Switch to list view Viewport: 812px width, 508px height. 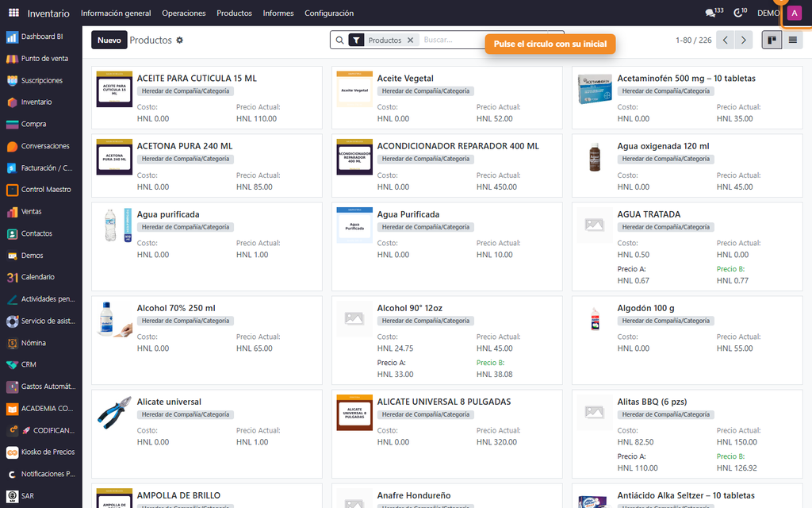pyautogui.click(x=793, y=40)
